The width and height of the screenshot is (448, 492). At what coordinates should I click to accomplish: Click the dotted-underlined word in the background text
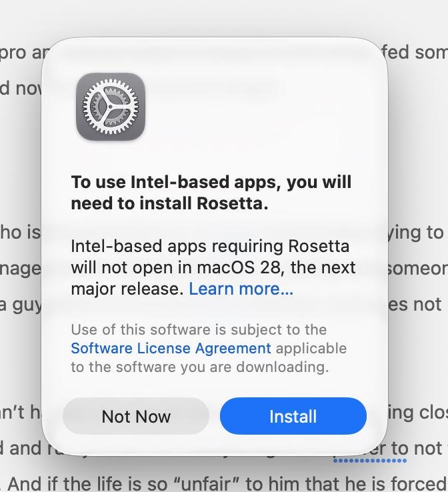[370, 449]
